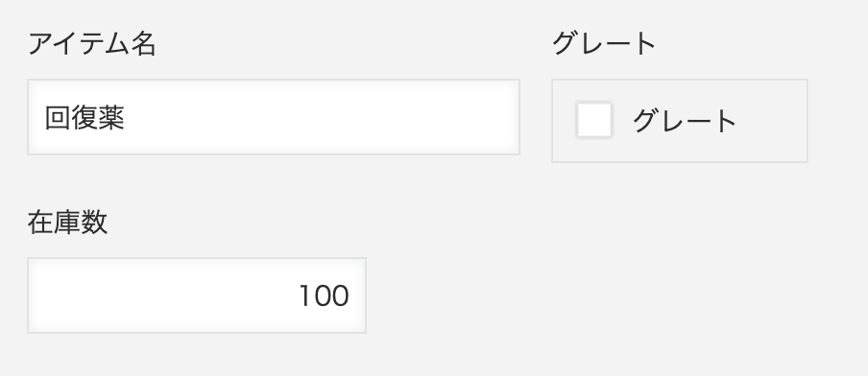Image resolution: width=868 pixels, height=376 pixels.
Task: Place cursor on the value 100
Action: [x=324, y=295]
